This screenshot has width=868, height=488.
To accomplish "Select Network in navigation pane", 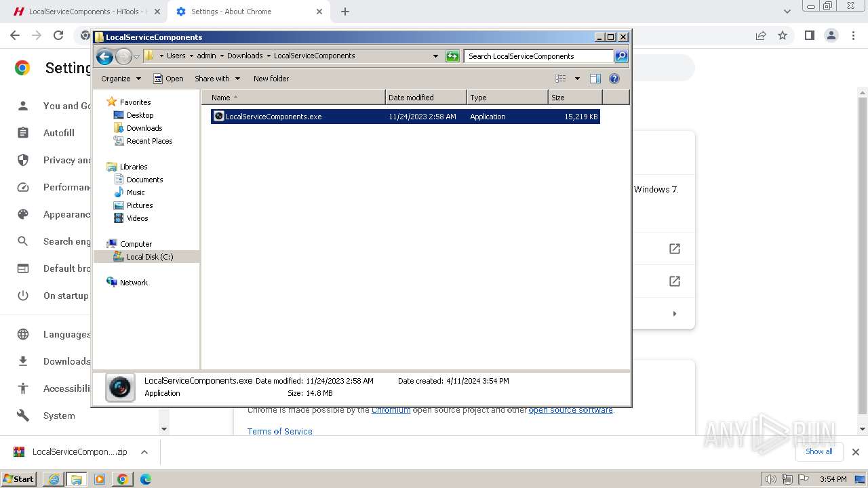I will pos(134,283).
